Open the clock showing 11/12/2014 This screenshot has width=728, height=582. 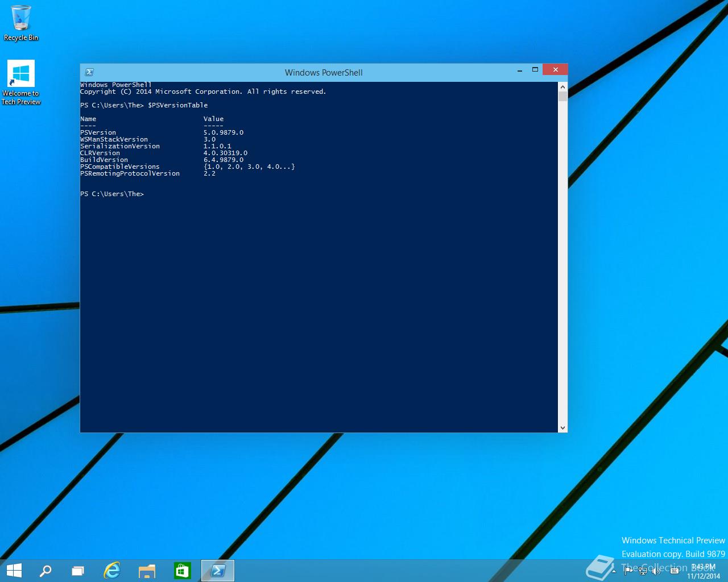point(704,571)
